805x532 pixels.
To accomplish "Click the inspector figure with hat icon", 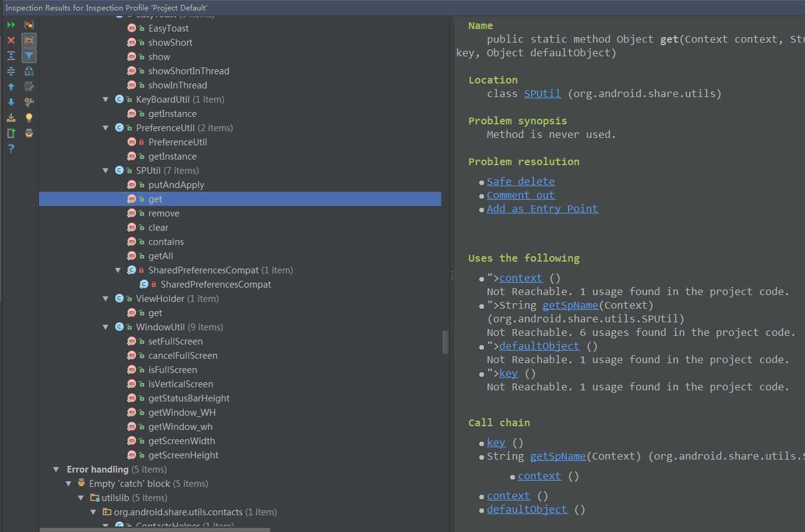I will click(29, 133).
